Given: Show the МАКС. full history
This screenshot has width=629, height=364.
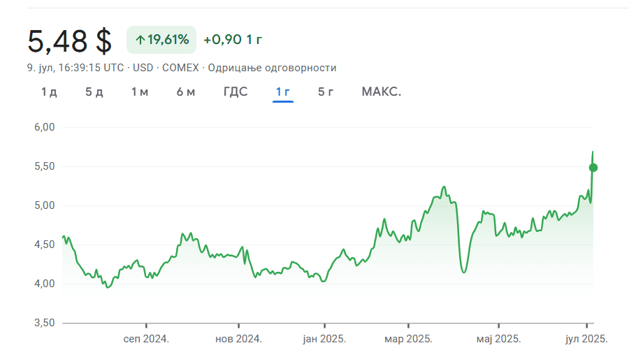Looking at the screenshot, I should [x=382, y=92].
